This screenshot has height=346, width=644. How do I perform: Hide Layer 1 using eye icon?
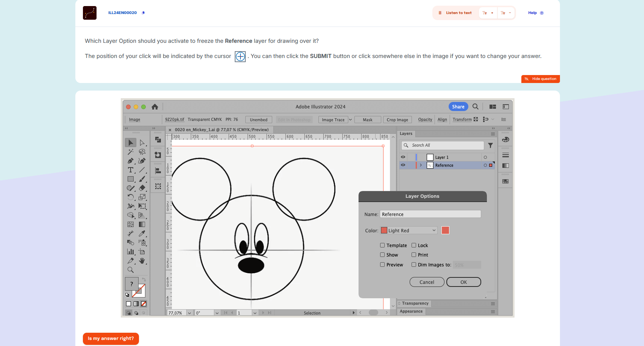(x=403, y=157)
